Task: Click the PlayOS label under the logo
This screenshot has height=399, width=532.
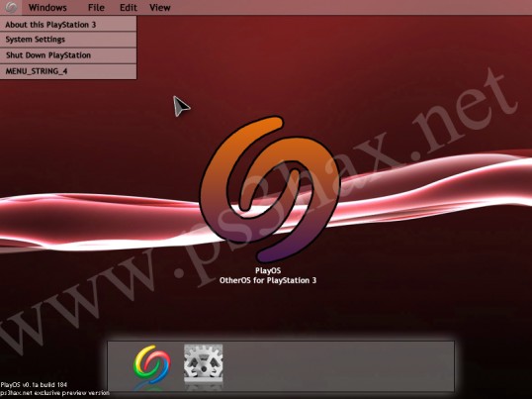Action: [268, 270]
